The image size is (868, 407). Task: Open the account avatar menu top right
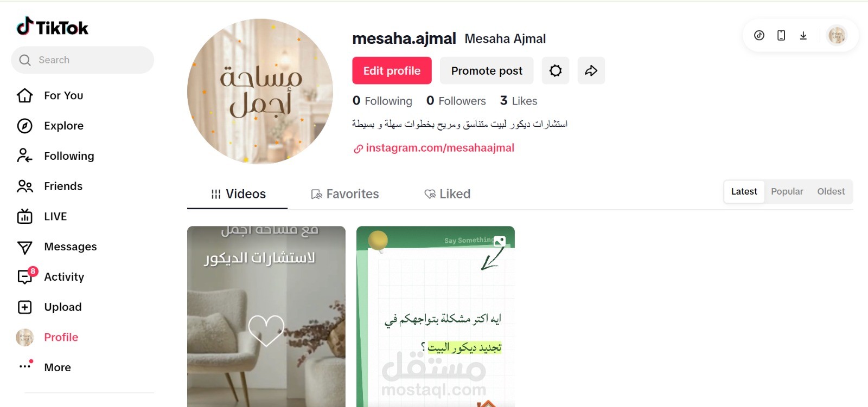[837, 35]
